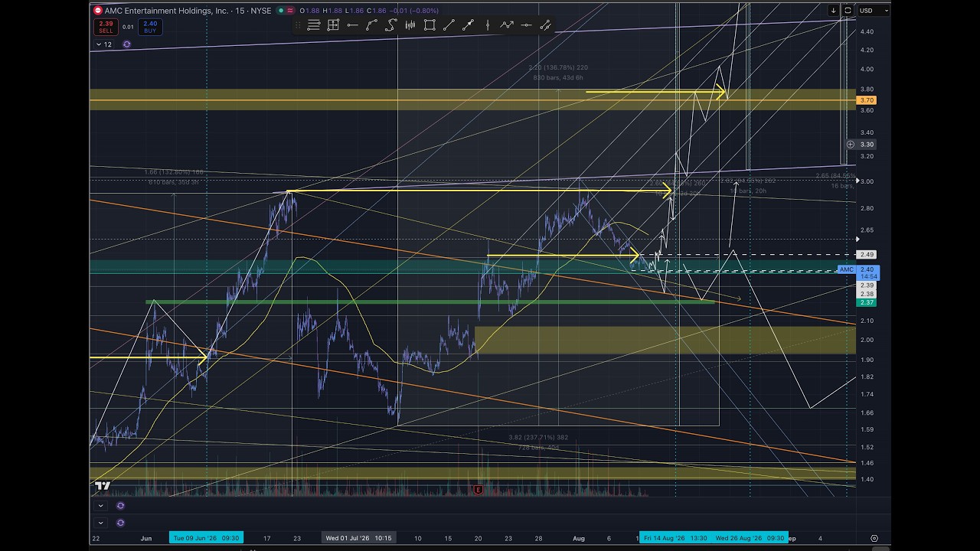The height and width of the screenshot is (551, 980).
Task: Click the 2.49 price label on scale
Action: [867, 254]
